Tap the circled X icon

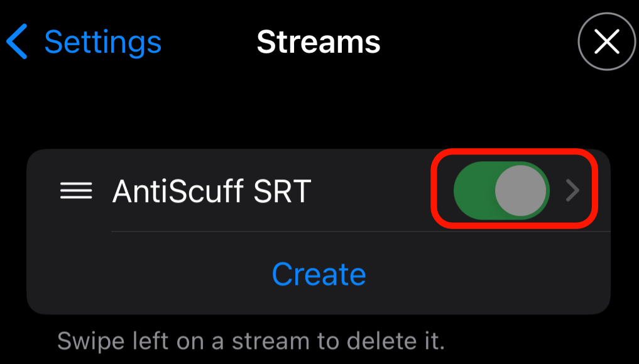pos(607,43)
